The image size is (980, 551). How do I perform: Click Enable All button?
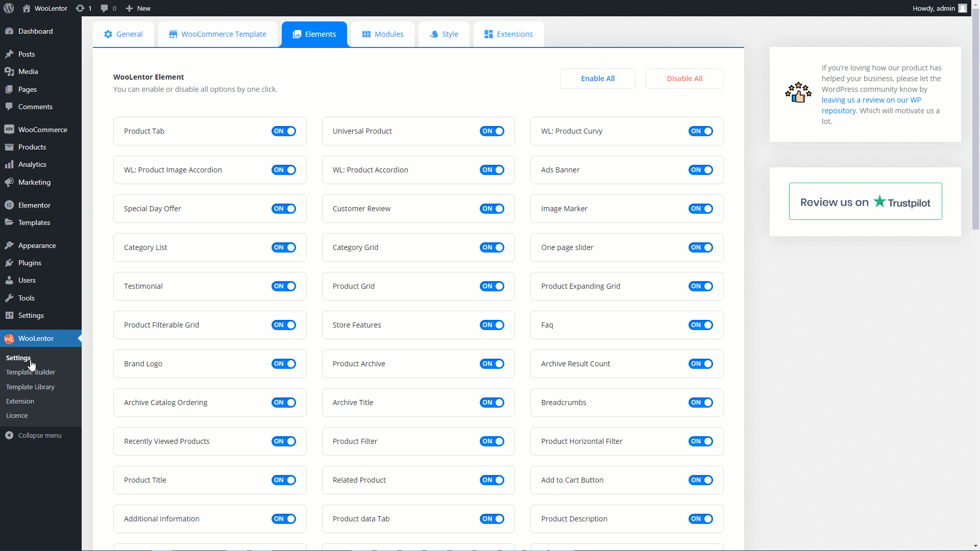pos(598,78)
